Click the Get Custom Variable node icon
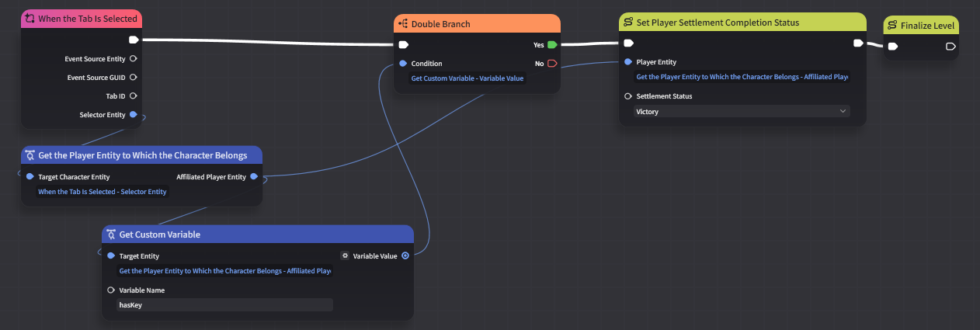Image resolution: width=980 pixels, height=330 pixels. click(x=111, y=234)
